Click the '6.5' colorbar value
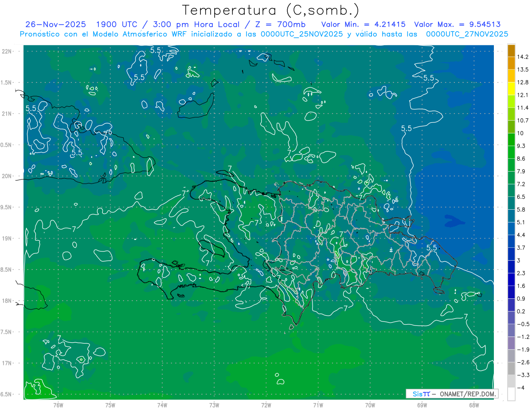Viewport: 532px width, 411px height. 521,197
